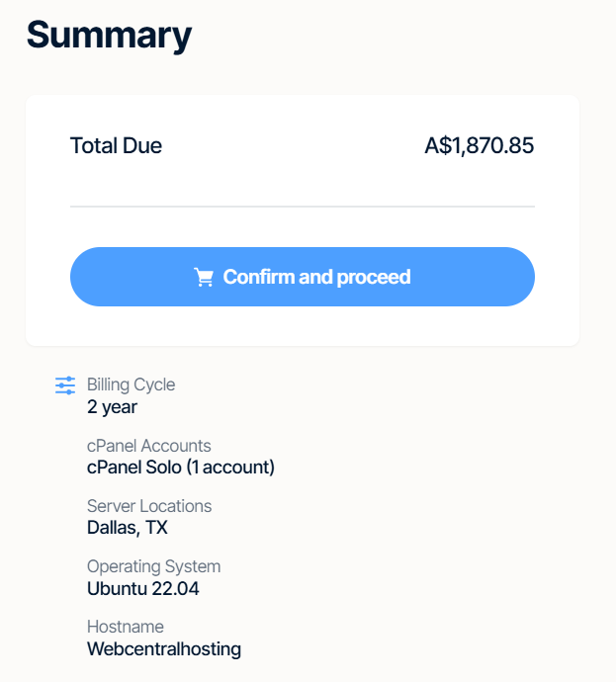Click the "Confirm" word on blue button
The height and width of the screenshot is (682, 616).
[257, 277]
